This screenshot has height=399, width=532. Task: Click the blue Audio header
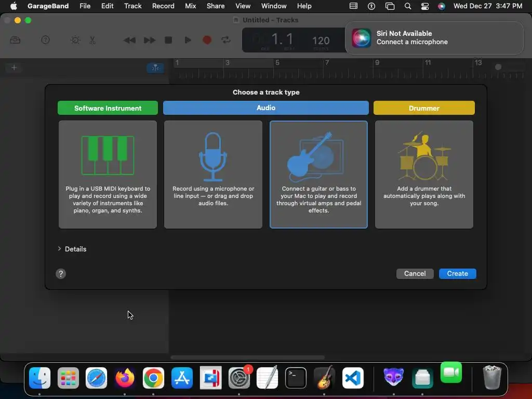[x=265, y=108]
